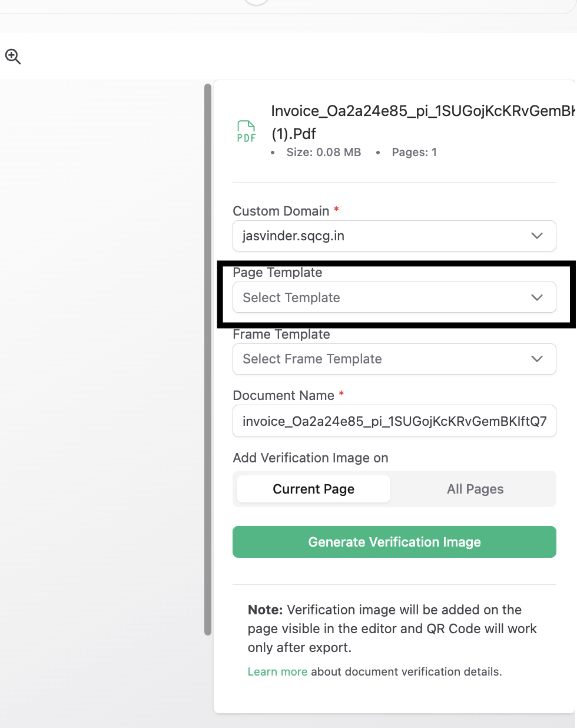This screenshot has width=577, height=728.
Task: Click the Invoice_Oa2a24e85 file name title
Action: click(423, 122)
